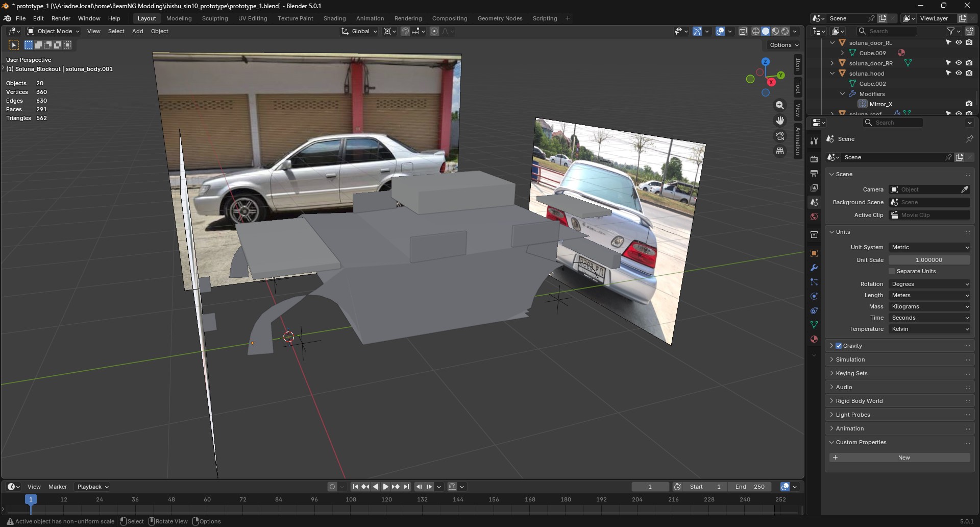
Task: Open the viewport Options popover
Action: [x=783, y=45]
